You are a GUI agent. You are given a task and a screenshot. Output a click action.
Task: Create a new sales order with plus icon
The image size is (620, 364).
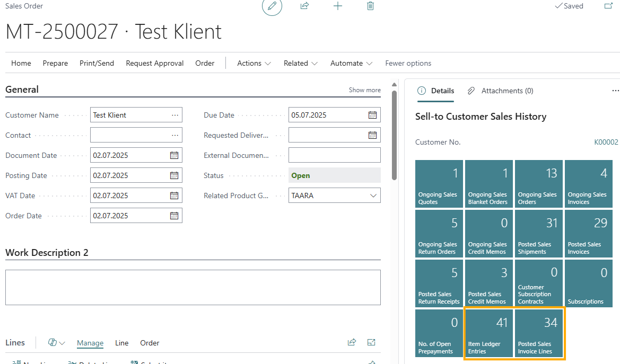click(x=338, y=6)
